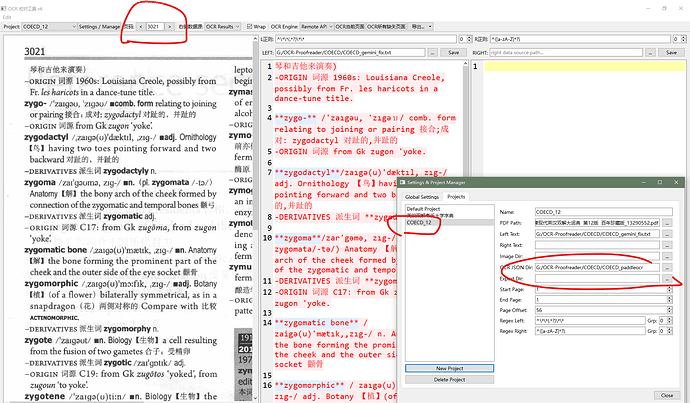Switch to the Global Settings tab
The width and height of the screenshot is (690, 403).
[x=424, y=197]
